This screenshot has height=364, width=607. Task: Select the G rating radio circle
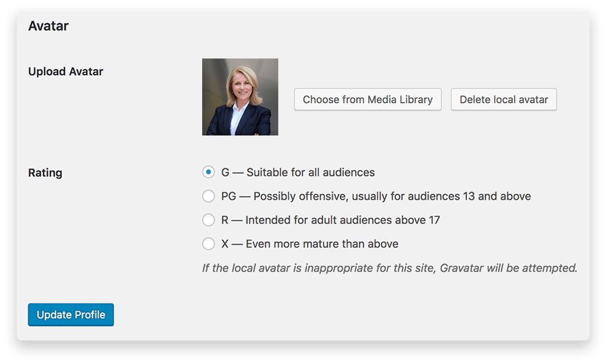click(208, 173)
